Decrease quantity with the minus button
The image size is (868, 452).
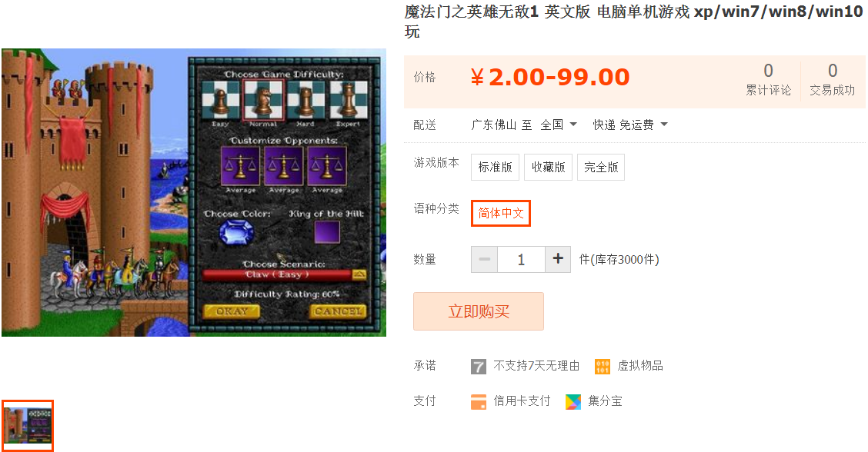point(484,259)
